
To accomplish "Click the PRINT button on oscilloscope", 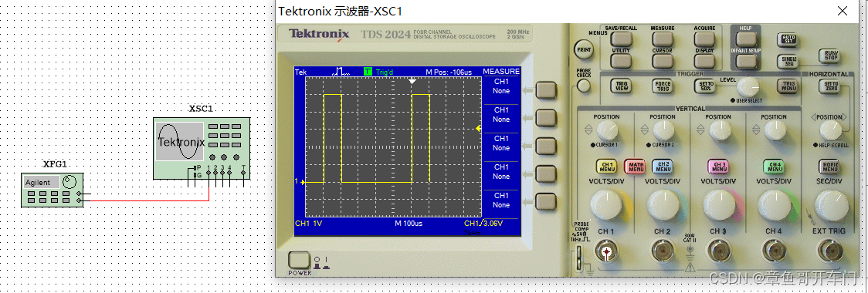I will (x=584, y=49).
